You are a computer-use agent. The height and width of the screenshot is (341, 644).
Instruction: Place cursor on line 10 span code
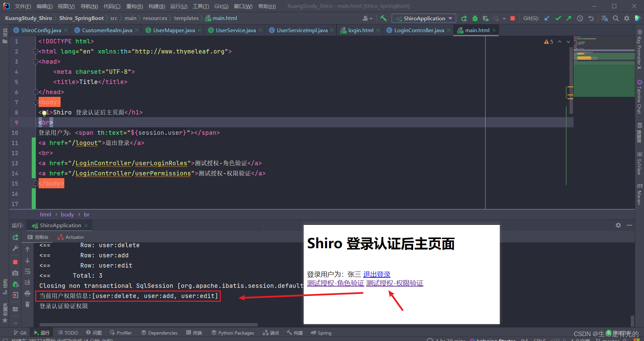click(x=147, y=133)
